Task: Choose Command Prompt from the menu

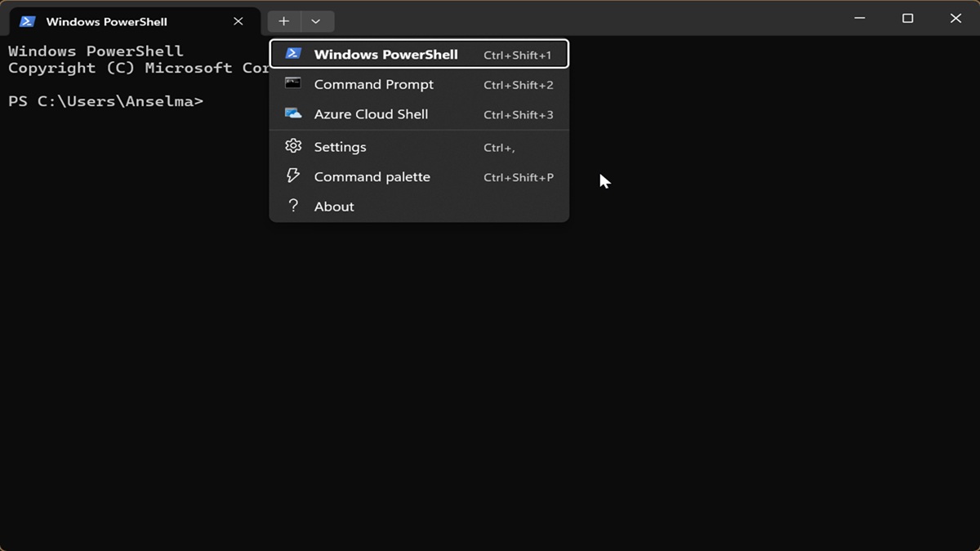Action: (x=419, y=84)
